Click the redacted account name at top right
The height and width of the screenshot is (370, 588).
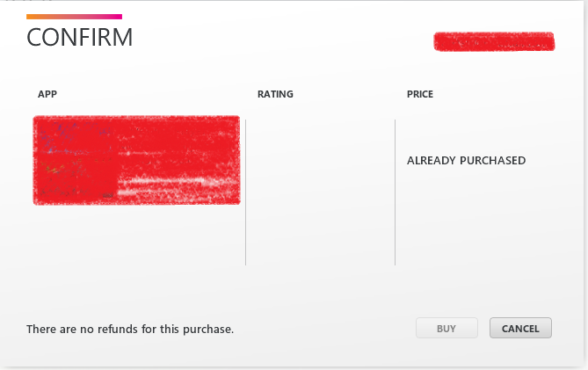click(x=493, y=40)
